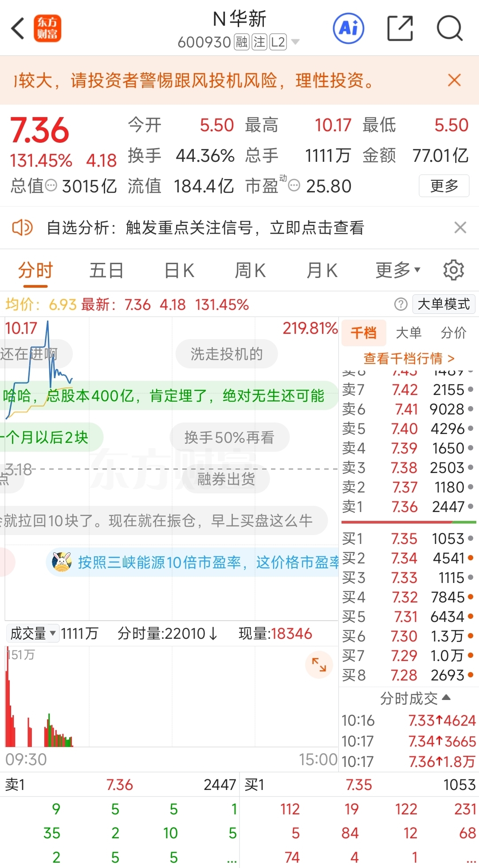
Task: Dismiss the risk warning banner
Action: [x=455, y=80]
